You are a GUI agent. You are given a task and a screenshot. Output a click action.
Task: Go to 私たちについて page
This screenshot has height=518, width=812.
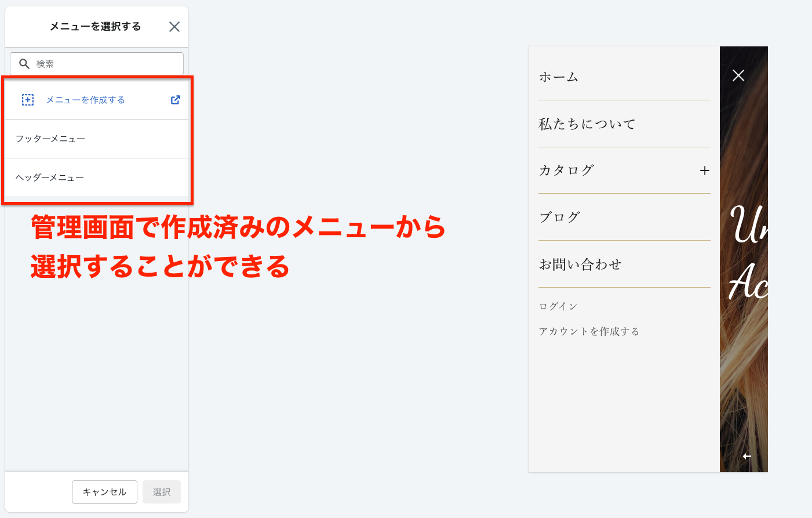(587, 124)
